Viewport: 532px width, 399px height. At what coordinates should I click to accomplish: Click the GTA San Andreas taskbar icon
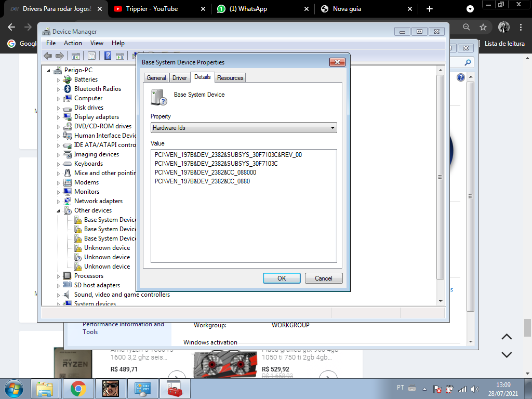pyautogui.click(x=111, y=389)
